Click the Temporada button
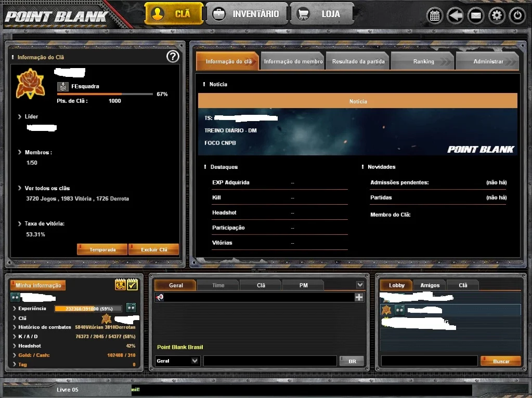This screenshot has width=532, height=398. (x=102, y=249)
